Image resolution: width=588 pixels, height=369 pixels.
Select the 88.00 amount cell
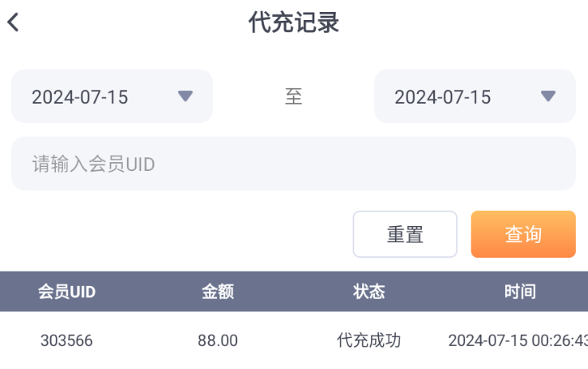[218, 340]
